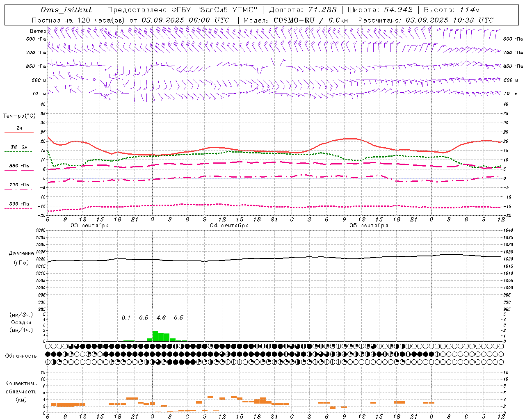Select the (мм/3ч.) precipitation unit label
The image size is (525, 420).
pos(21,315)
